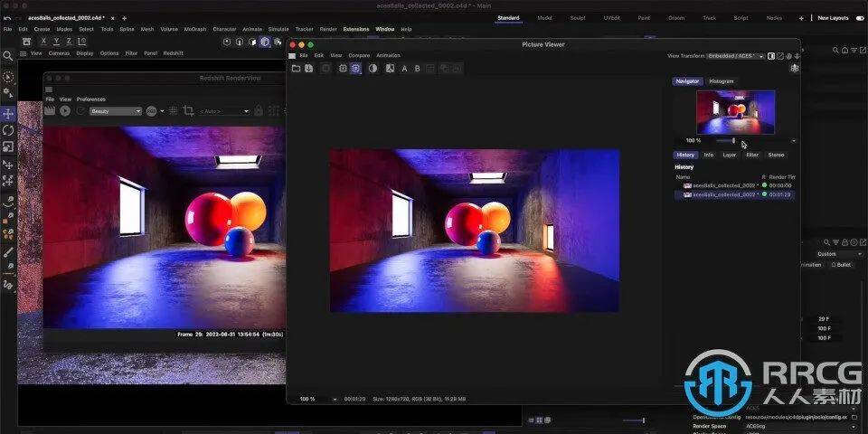Click the highlighted cube display icon in top toolbar
The image size is (868, 434).
(x=265, y=42)
